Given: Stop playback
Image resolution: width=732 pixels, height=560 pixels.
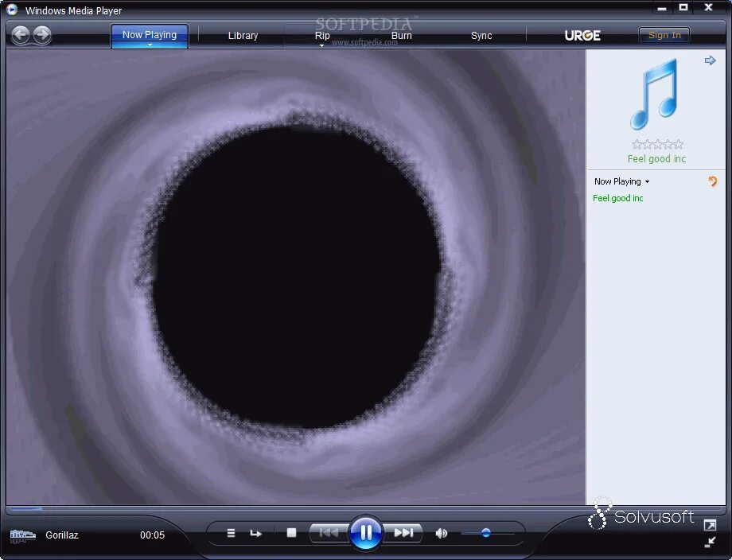Looking at the screenshot, I should click(x=291, y=532).
